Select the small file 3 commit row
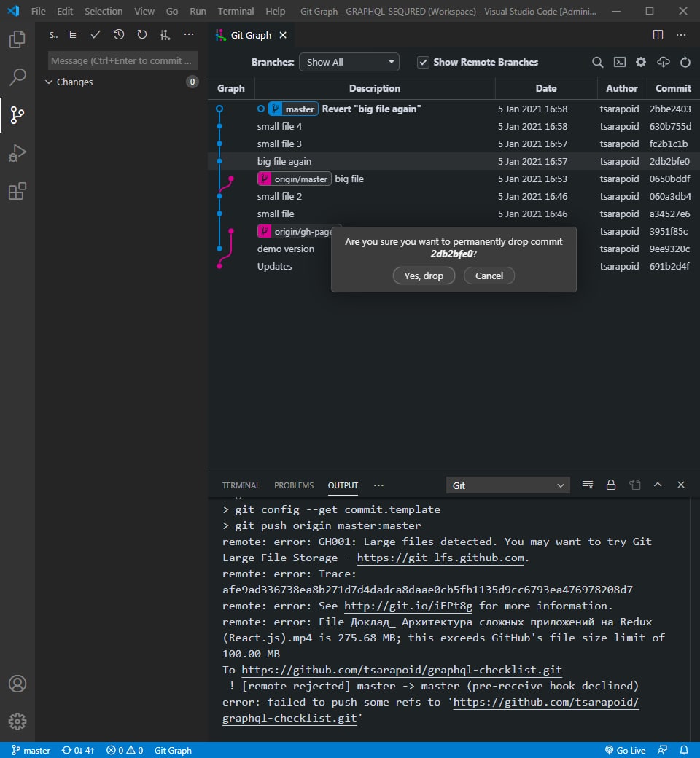 click(x=454, y=144)
